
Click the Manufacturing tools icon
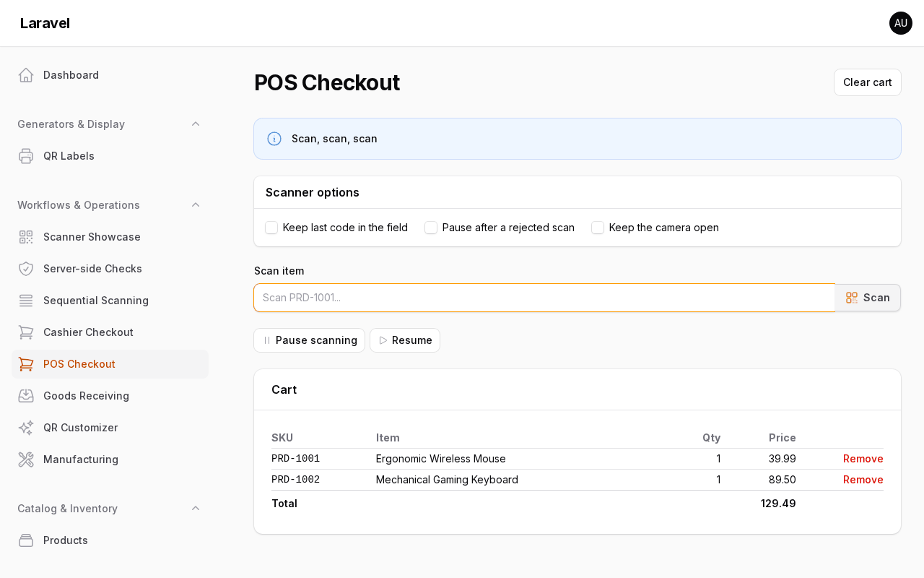(x=26, y=460)
